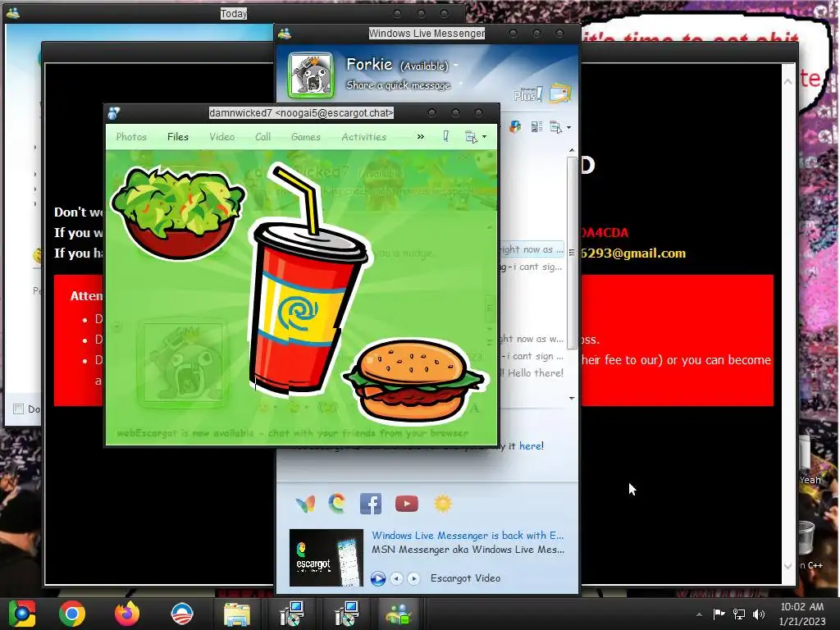Open the Files menu in chat window
Screen dimensions: 840x630
178,137
